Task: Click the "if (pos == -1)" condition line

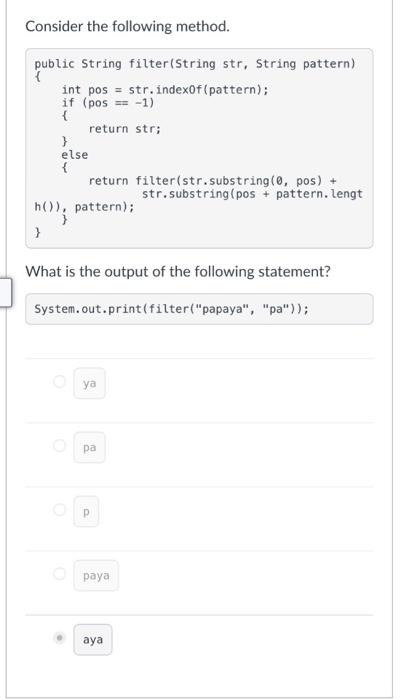Action: click(x=108, y=103)
